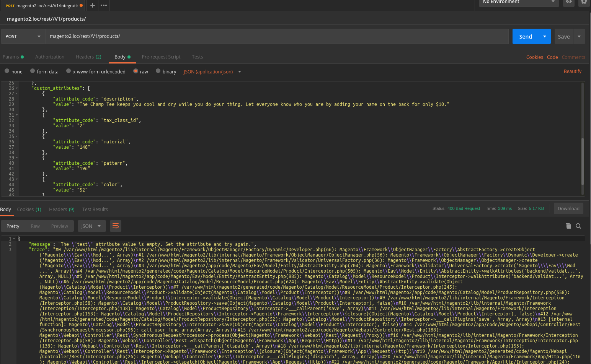This screenshot has height=364, width=591.
Task: Click Beautify to format request body
Action: [572, 71]
